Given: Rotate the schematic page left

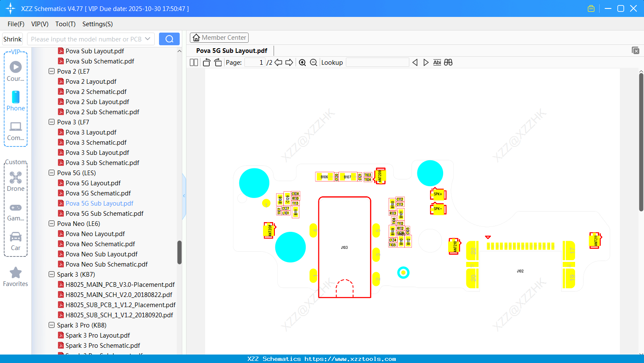Looking at the screenshot, I should point(206,62).
